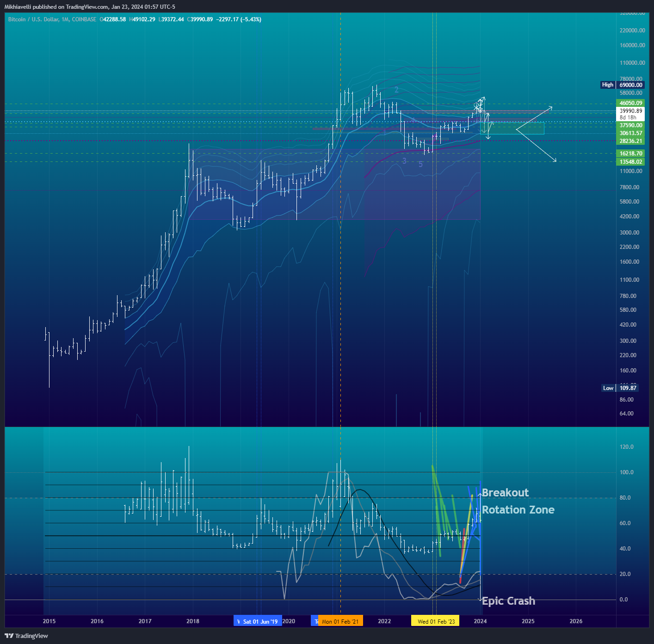Click year 2015 on the time axis

click(x=49, y=621)
